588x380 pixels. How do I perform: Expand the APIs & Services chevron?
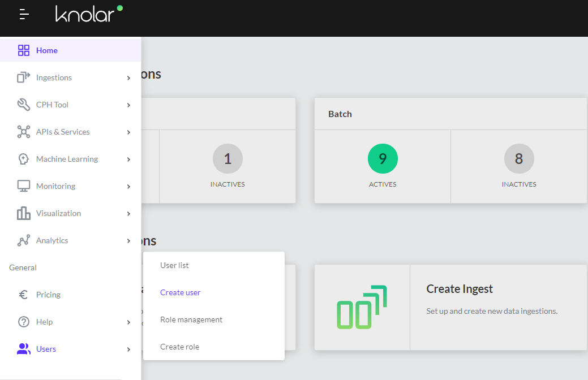click(x=128, y=132)
